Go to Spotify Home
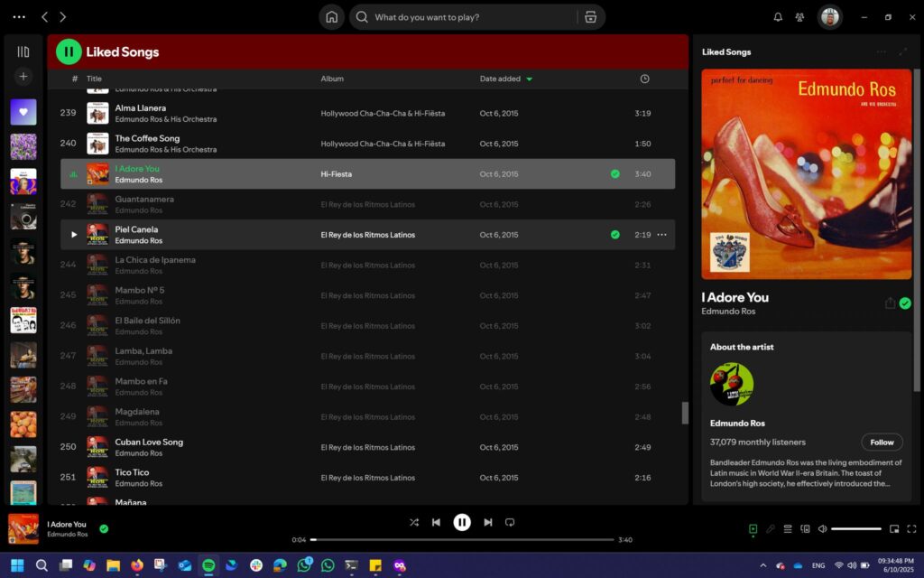This screenshot has height=578, width=924. (x=331, y=17)
